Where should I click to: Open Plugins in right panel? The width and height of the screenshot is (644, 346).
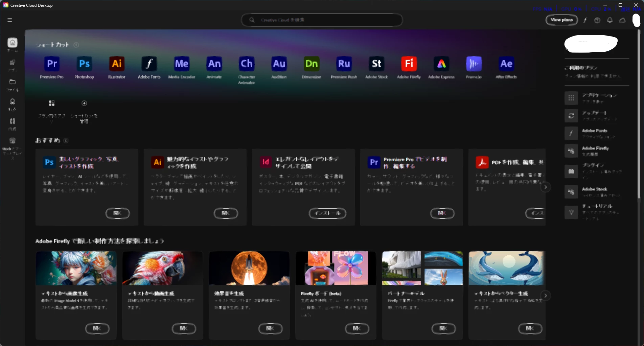(597, 171)
